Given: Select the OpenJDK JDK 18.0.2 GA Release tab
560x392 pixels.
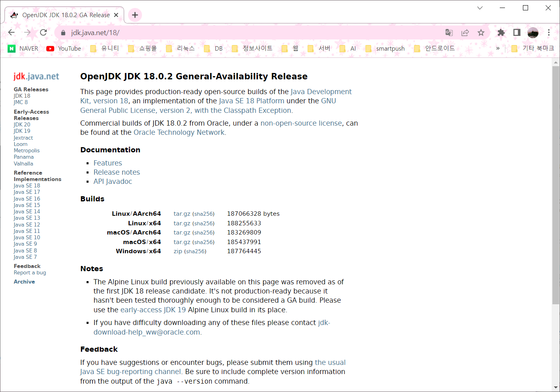Looking at the screenshot, I should coord(65,15).
